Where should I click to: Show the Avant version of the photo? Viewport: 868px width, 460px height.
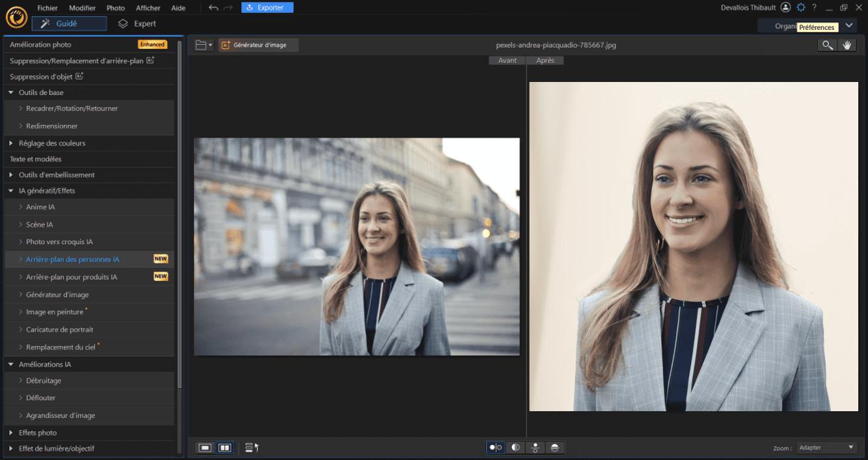point(507,60)
